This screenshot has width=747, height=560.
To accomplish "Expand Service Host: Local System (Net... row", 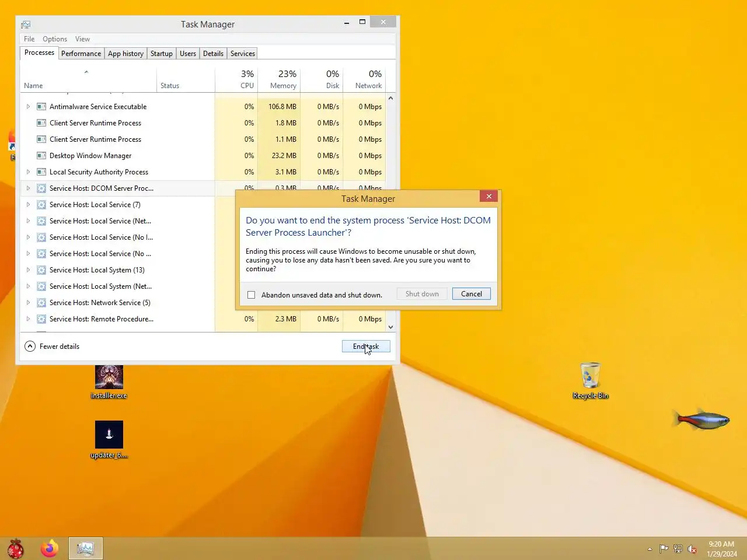I will (x=28, y=286).
